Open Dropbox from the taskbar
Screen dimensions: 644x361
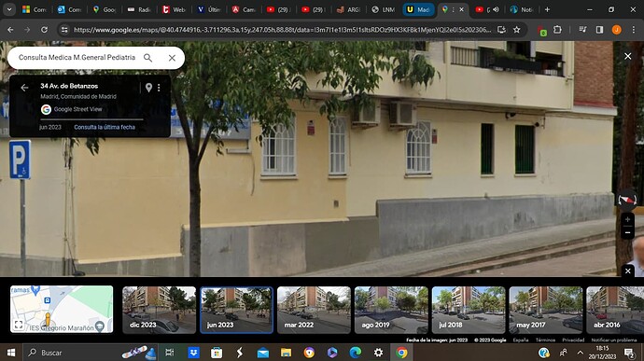tap(193, 353)
